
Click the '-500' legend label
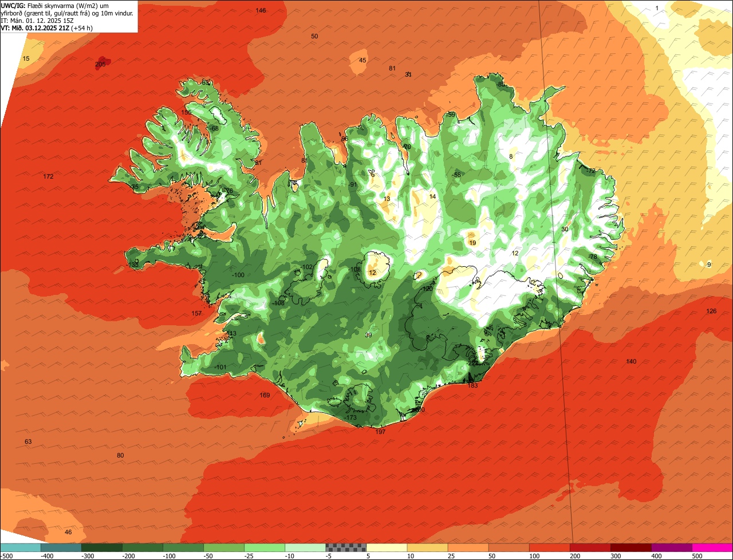tap(6, 556)
